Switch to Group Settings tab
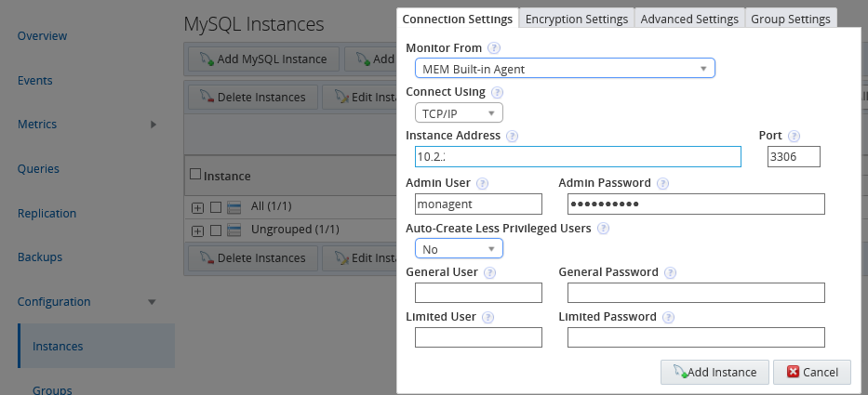868x395 pixels. 791,19
